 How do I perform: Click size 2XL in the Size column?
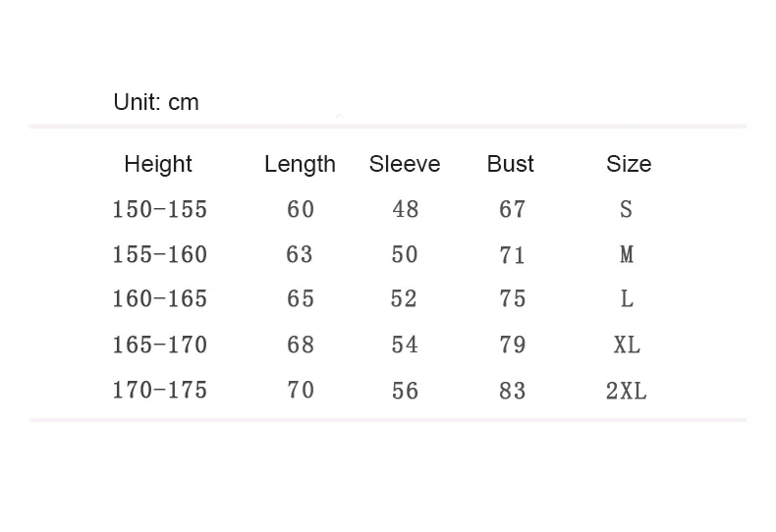[627, 391]
